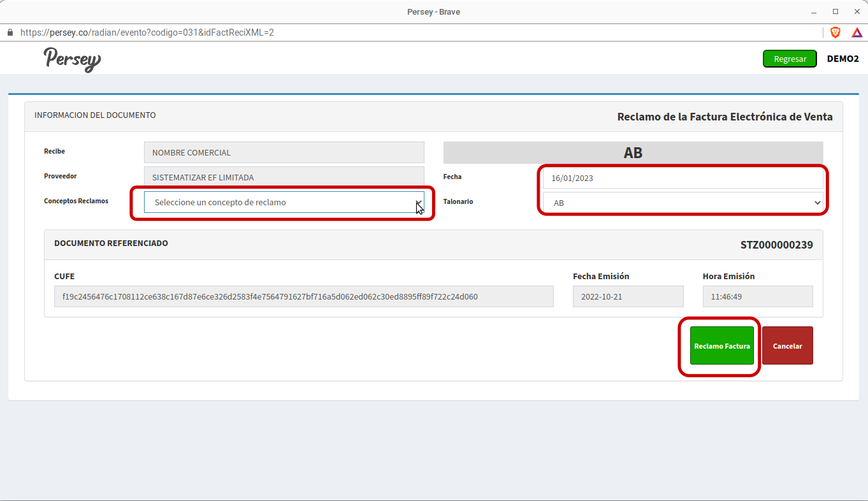Click the Persey logo
868x501 pixels.
coord(72,59)
